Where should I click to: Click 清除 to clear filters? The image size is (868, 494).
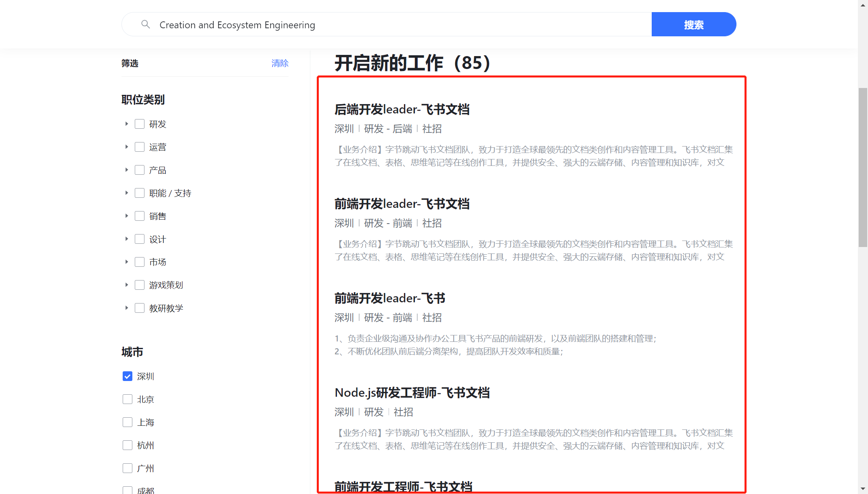280,63
